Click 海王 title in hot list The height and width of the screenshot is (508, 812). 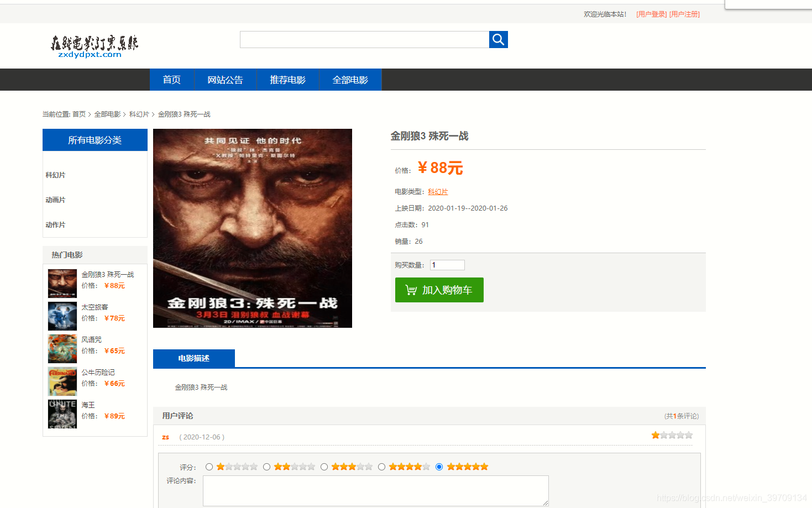pos(88,405)
